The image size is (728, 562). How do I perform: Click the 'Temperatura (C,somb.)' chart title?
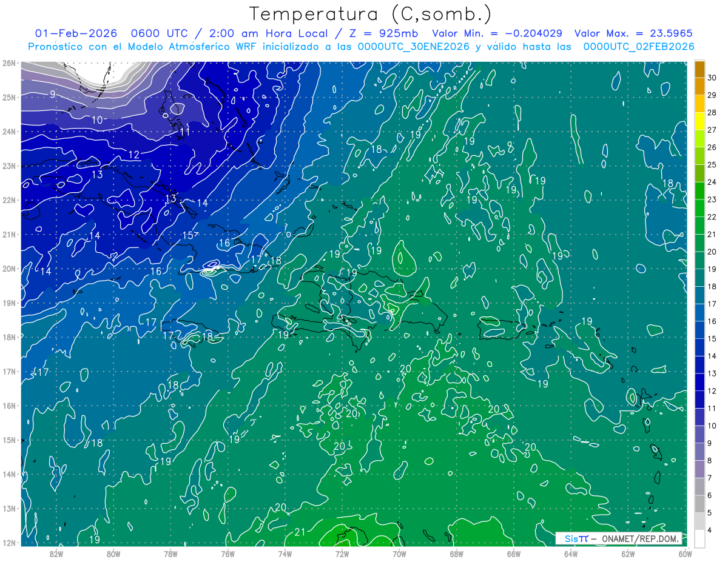click(371, 14)
